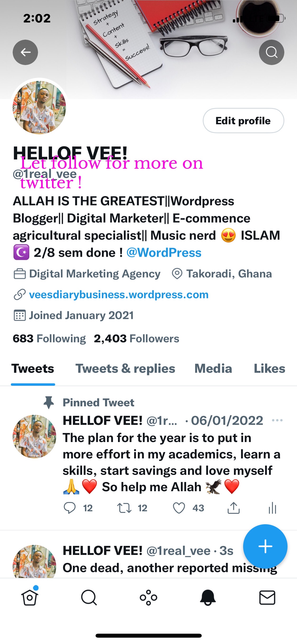
Task: Share the pinned tweet
Action: (233, 508)
